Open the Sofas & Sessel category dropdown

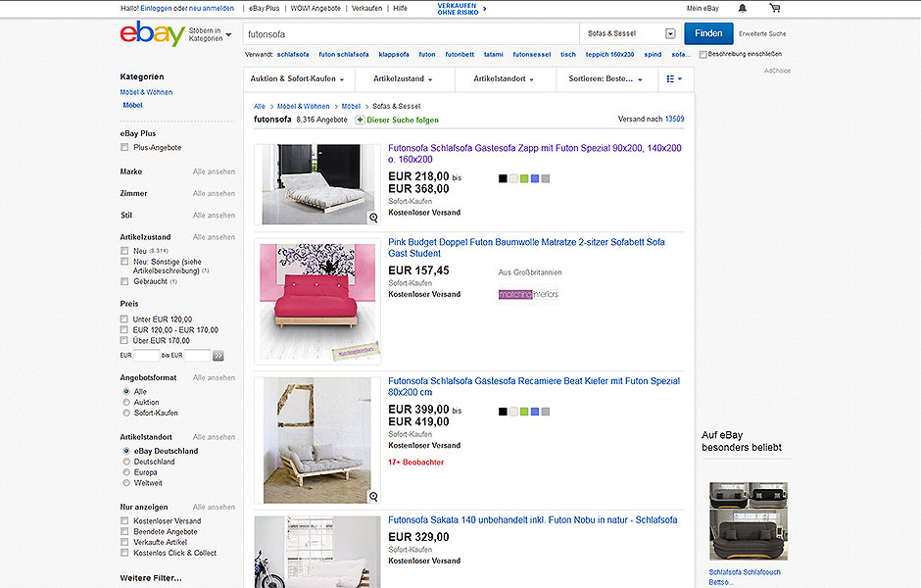(x=631, y=33)
